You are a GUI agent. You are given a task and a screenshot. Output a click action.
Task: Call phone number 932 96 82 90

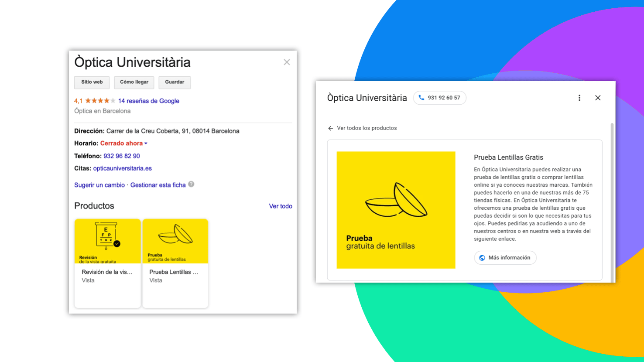[x=122, y=156]
